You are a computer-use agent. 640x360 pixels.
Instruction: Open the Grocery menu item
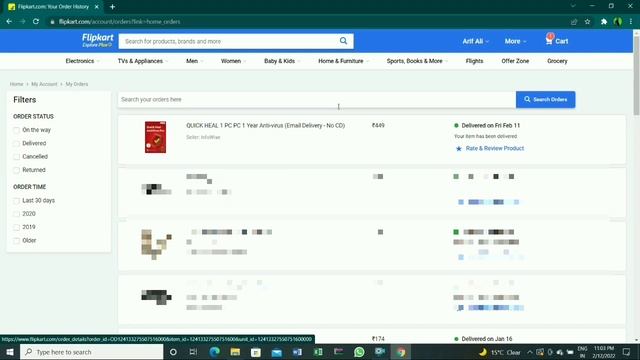(x=557, y=61)
